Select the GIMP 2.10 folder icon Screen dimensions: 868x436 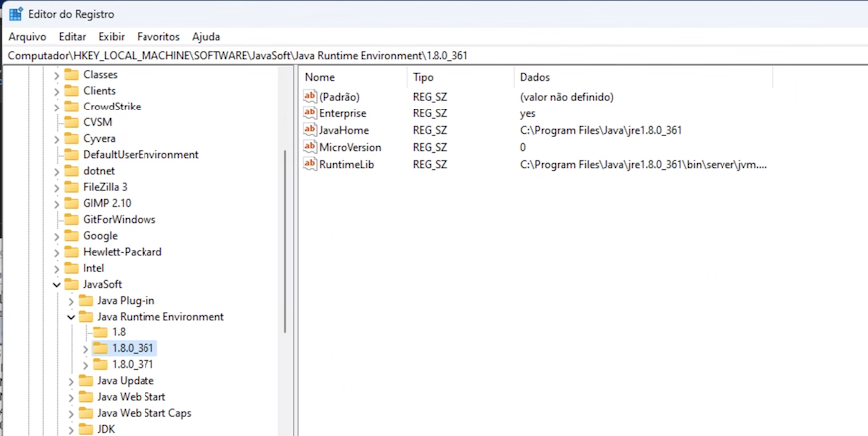[71, 203]
